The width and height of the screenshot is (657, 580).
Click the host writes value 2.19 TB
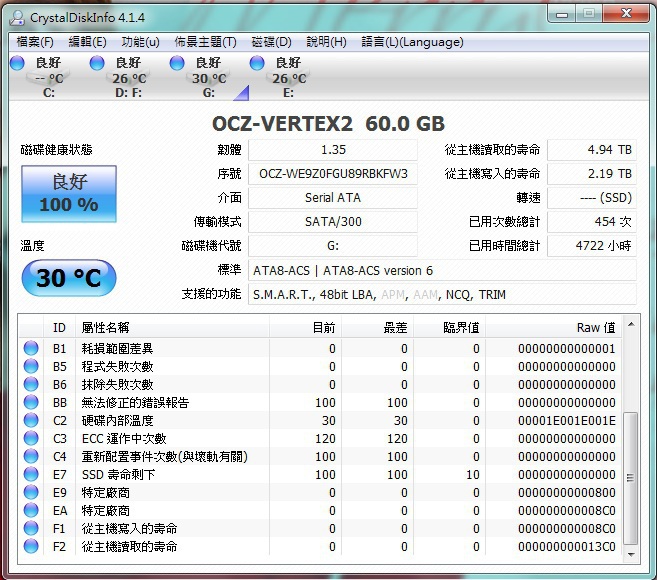tap(592, 173)
